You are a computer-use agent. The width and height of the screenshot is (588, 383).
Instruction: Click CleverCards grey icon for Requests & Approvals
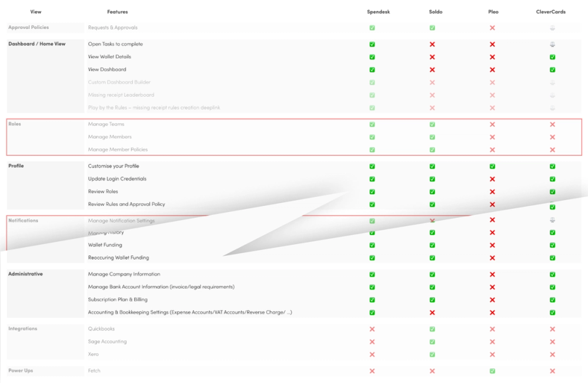tap(552, 28)
